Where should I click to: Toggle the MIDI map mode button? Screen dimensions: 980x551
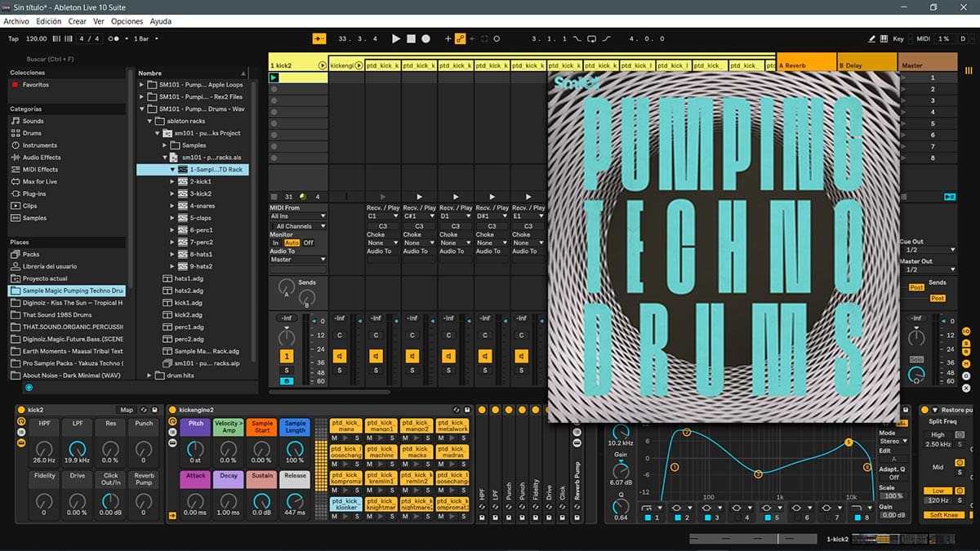[923, 38]
